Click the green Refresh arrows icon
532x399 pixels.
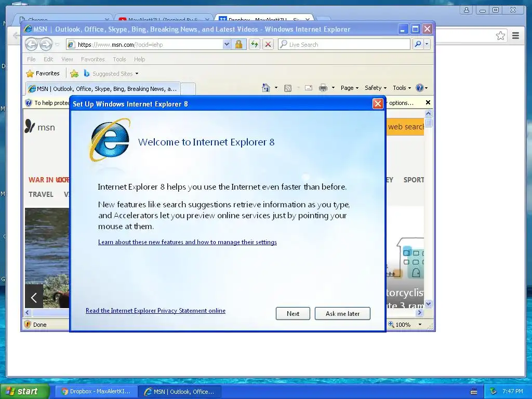coord(255,45)
